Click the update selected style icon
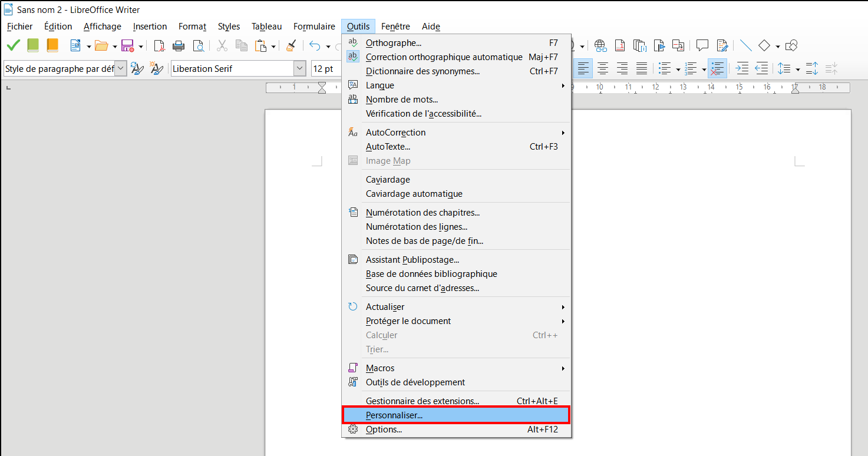 137,68
